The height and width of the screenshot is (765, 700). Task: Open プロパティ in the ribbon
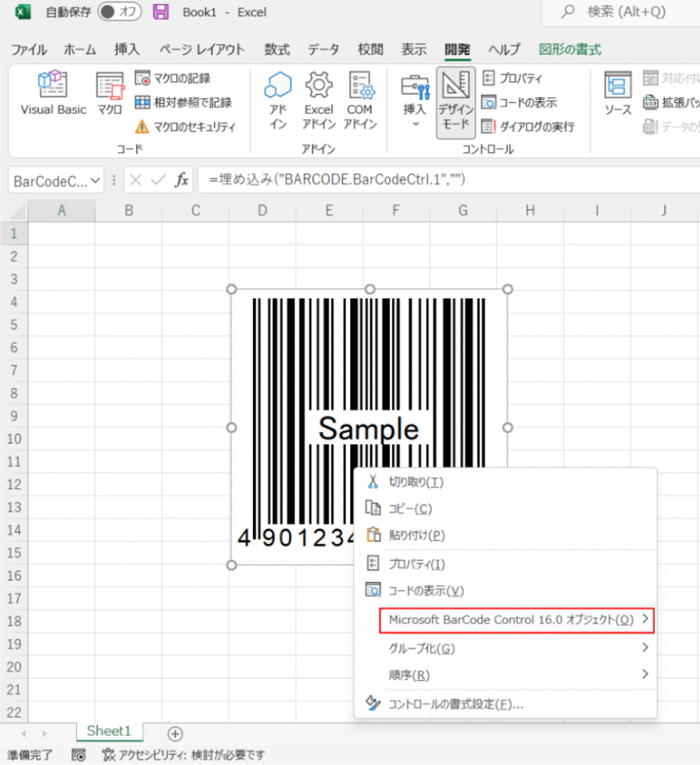tap(512, 78)
